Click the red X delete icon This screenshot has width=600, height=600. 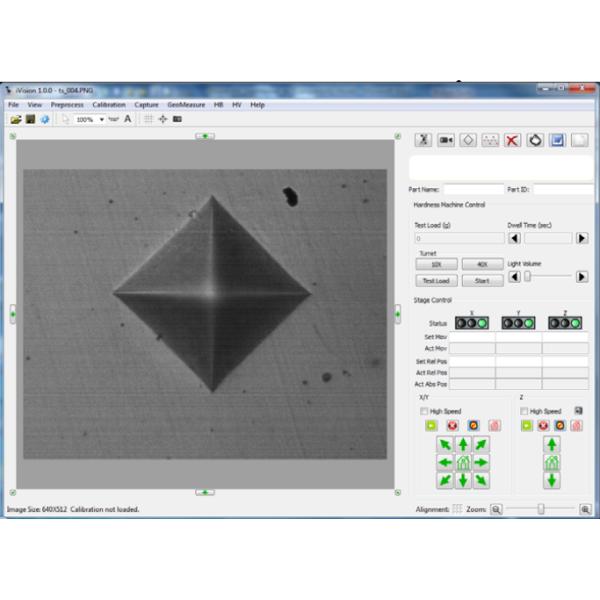512,141
